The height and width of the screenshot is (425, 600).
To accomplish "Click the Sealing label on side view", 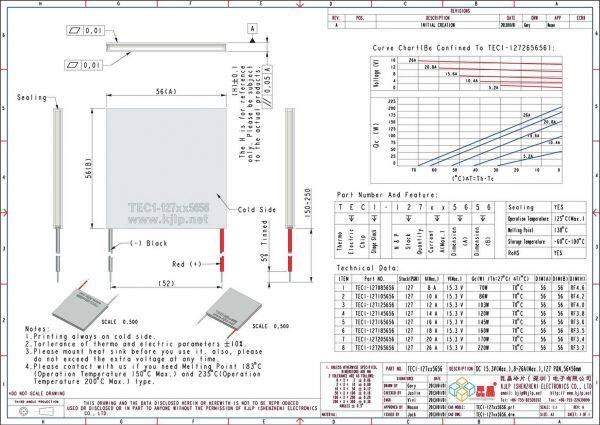I will click(x=32, y=99).
